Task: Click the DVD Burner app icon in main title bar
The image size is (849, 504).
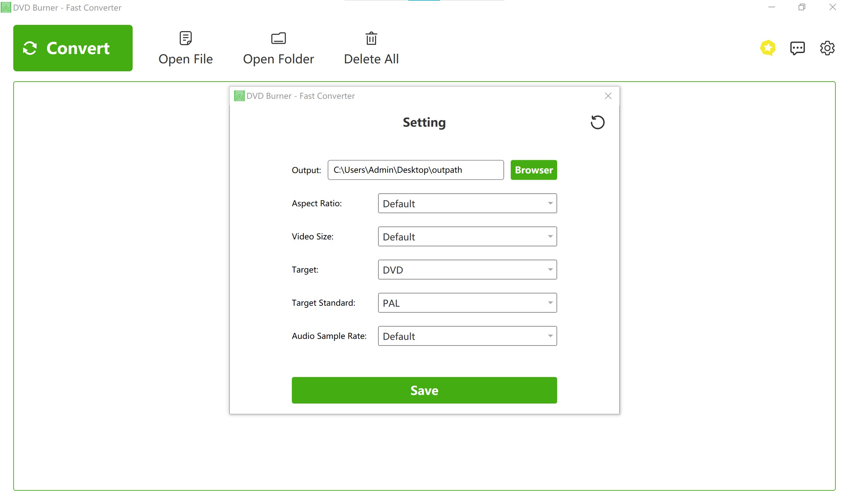Action: [6, 8]
